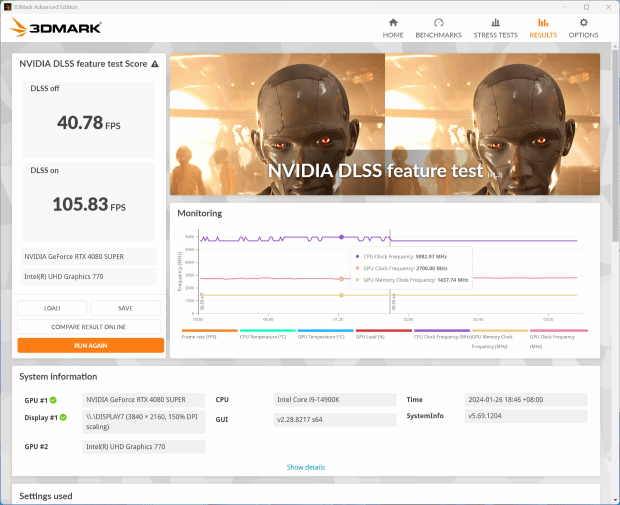Toggle GPU Memory Clock Frequency legend swatch
Viewport: 620px width, 505px height.
coord(500,331)
